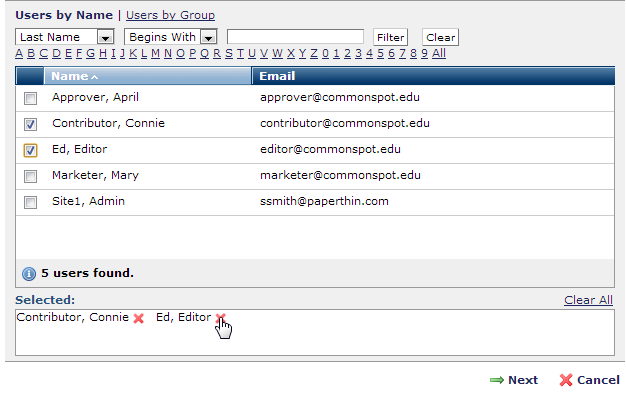
Task: Check the Approver, April checkbox
Action: 30,98
